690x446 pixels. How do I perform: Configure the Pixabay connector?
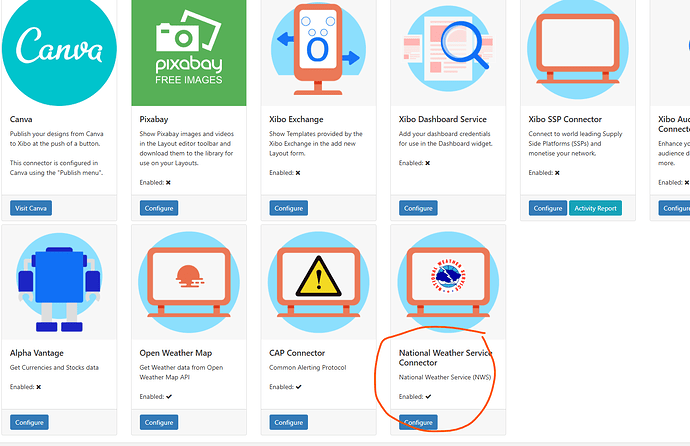pyautogui.click(x=159, y=208)
